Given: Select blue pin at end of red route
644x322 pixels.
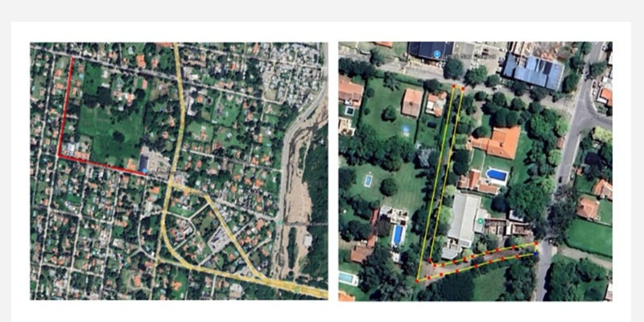Looking at the screenshot, I should [x=144, y=170].
